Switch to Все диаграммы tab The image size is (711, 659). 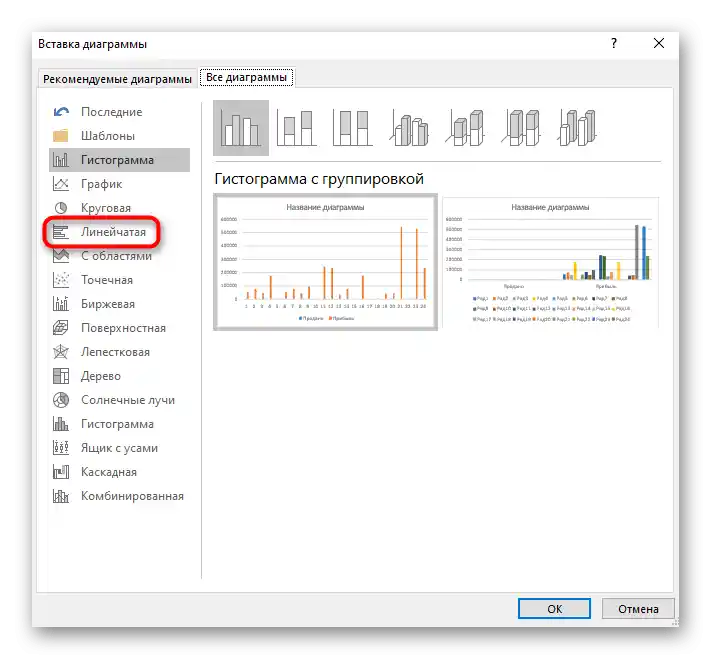pos(247,78)
